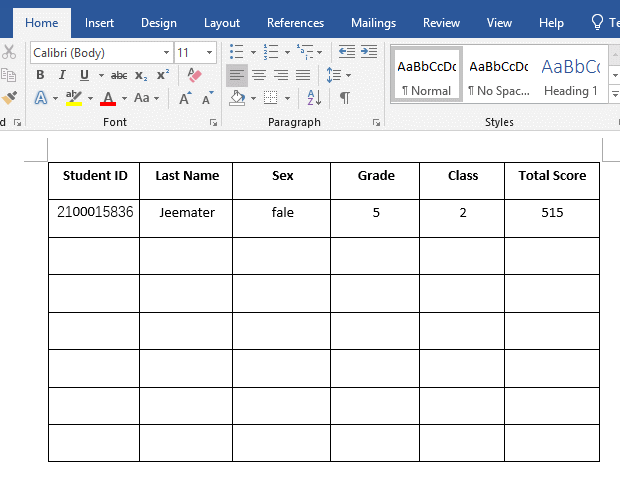
Task: Click the Format Painter brush icon
Action: tap(9, 98)
